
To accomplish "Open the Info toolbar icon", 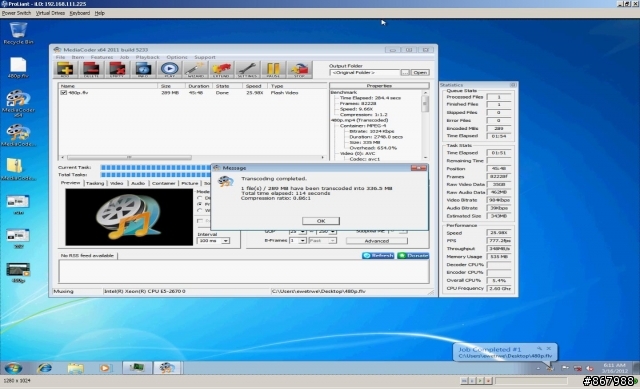I will pos(143,69).
